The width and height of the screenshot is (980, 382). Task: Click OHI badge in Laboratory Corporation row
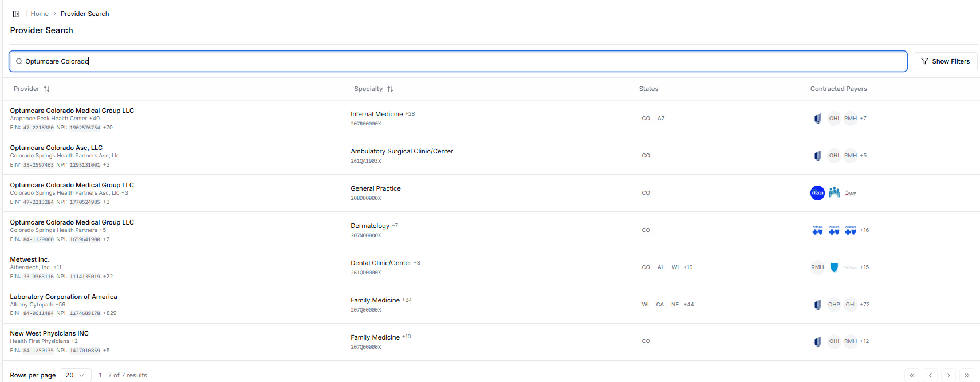point(851,305)
